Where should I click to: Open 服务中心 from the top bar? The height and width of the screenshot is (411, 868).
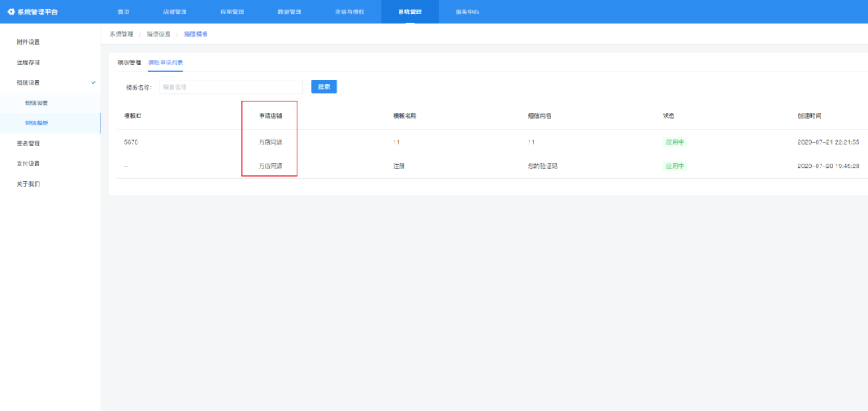[x=467, y=11]
